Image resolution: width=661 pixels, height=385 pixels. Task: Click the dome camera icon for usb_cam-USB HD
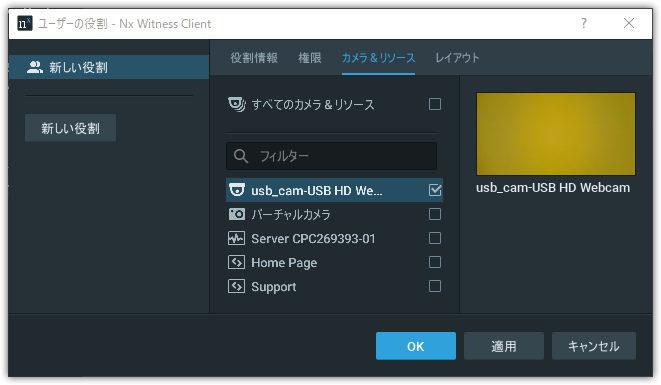pyautogui.click(x=236, y=190)
